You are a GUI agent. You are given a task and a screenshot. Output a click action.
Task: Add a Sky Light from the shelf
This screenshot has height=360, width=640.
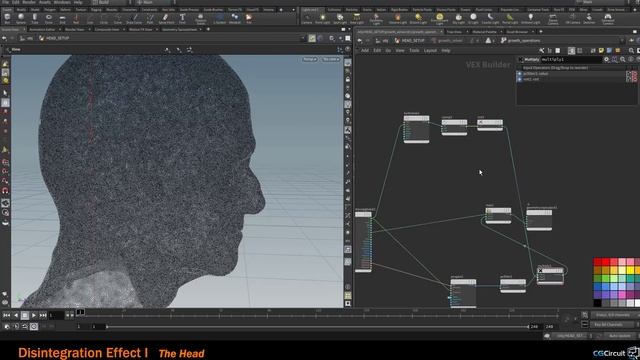coord(459,18)
